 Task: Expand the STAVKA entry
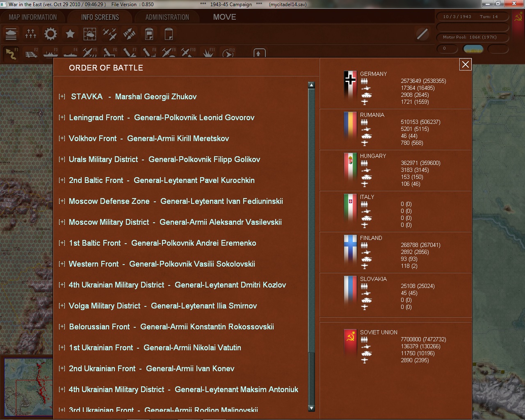point(62,96)
